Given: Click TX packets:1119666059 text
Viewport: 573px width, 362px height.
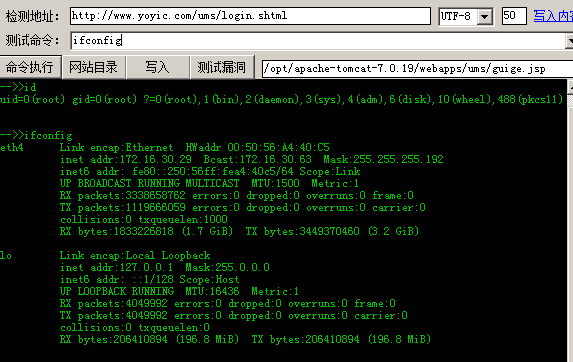Looking at the screenshot, I should (123, 208).
